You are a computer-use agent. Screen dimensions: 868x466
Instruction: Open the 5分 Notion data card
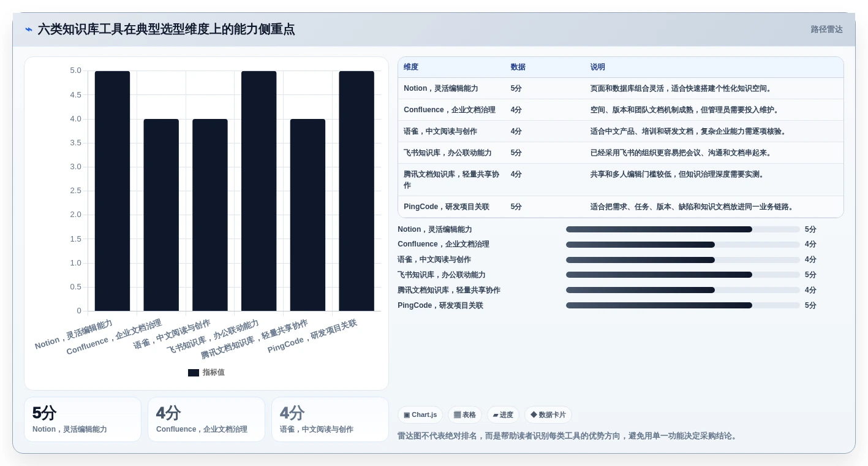[83, 419]
